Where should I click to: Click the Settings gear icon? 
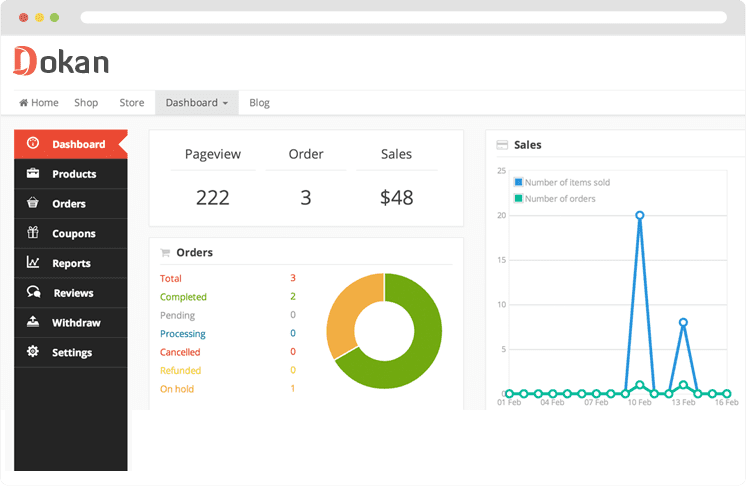point(33,352)
